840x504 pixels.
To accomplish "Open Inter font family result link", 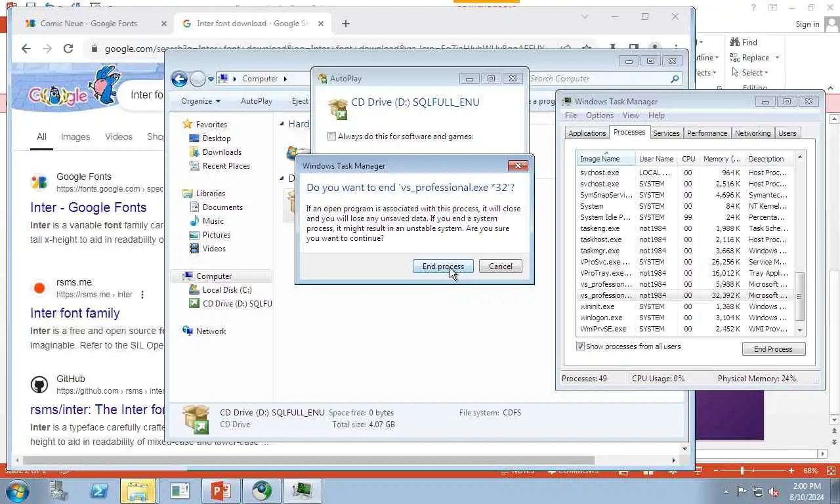I will (75, 313).
